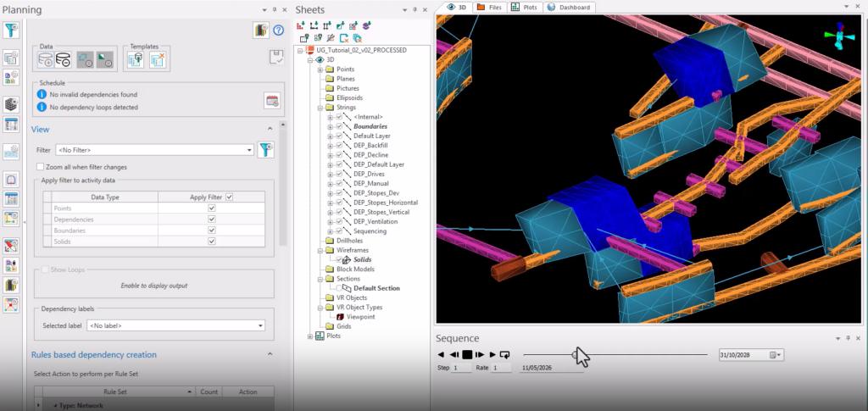Click the Step input field
868x411 pixels.
[x=460, y=368]
